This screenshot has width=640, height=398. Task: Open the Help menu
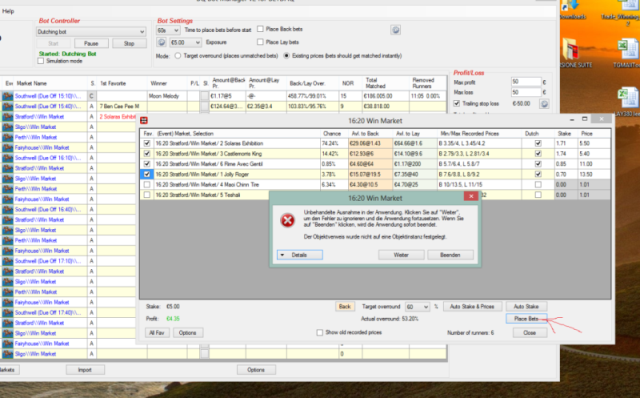click(8, 11)
